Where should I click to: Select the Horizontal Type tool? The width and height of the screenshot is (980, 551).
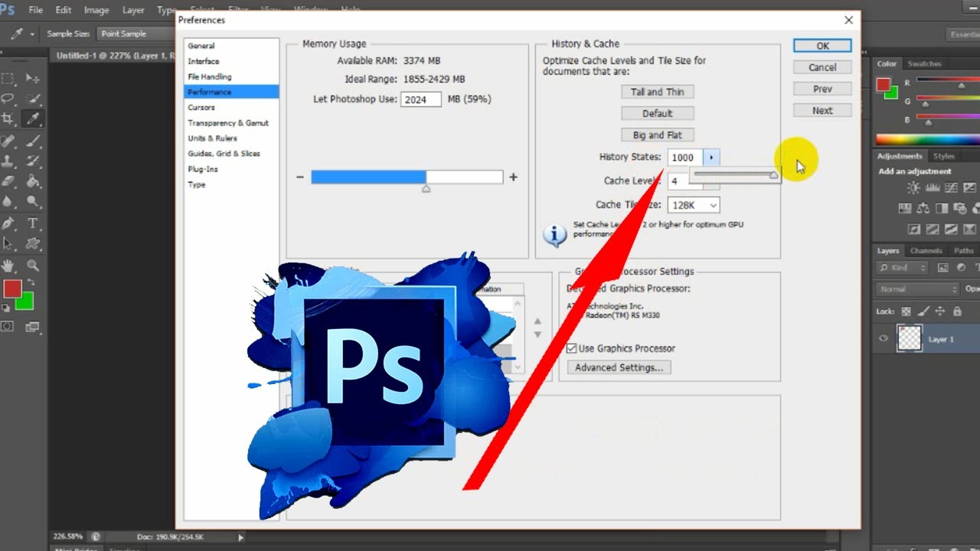pos(33,223)
